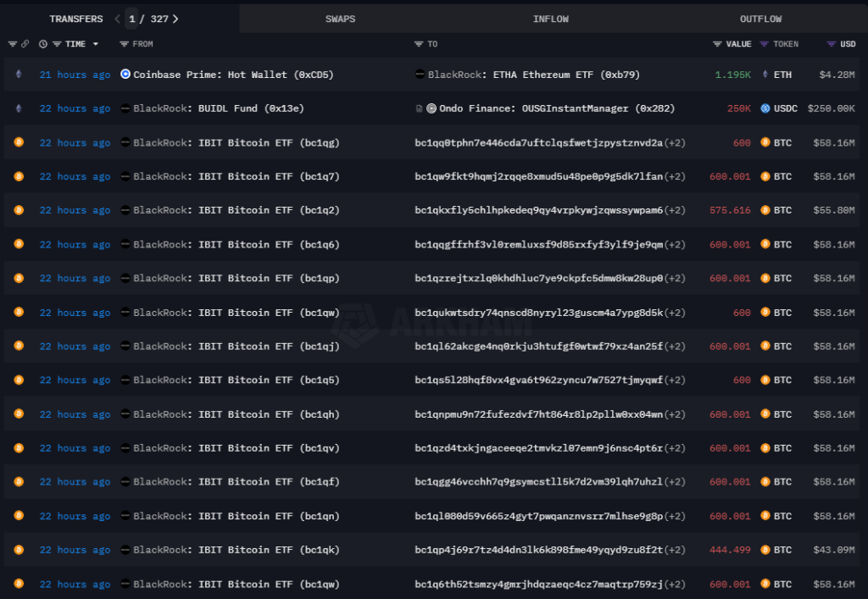Click the Ondo Finance logo icon

[x=431, y=108]
